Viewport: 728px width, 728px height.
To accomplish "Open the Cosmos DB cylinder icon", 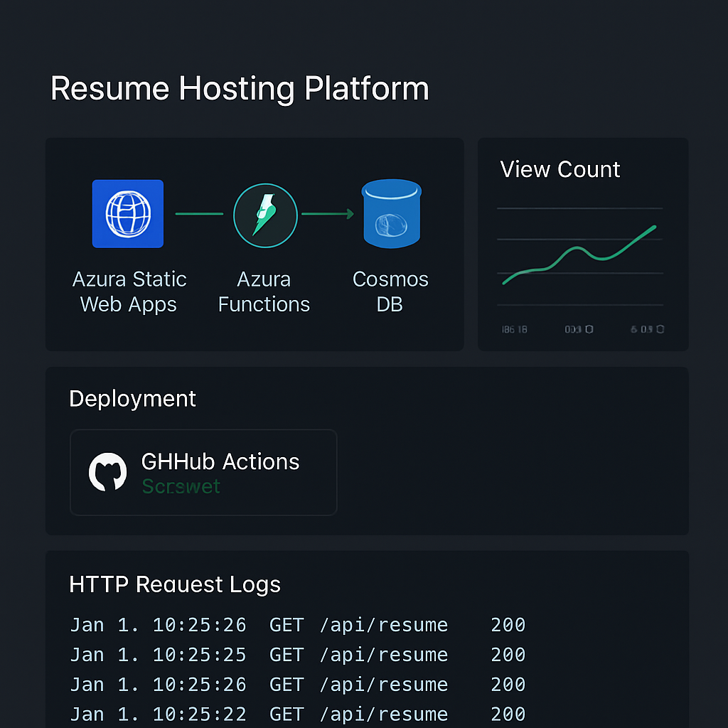I will 392,213.
